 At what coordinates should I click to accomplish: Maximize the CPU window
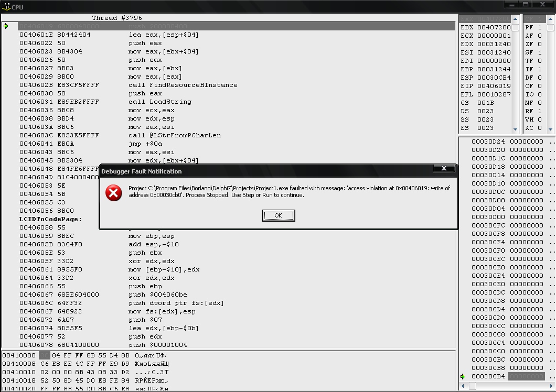(x=526, y=5)
